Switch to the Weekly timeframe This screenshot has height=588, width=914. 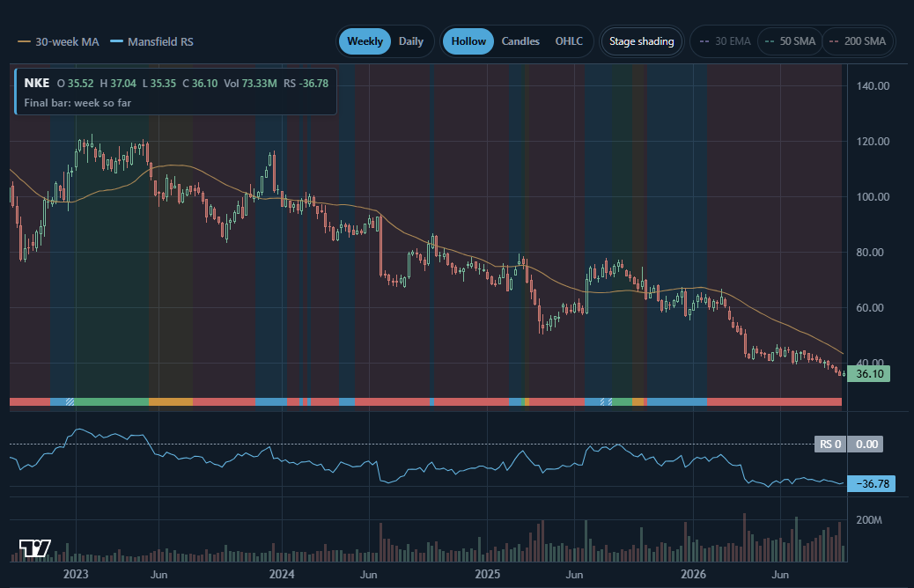click(365, 41)
